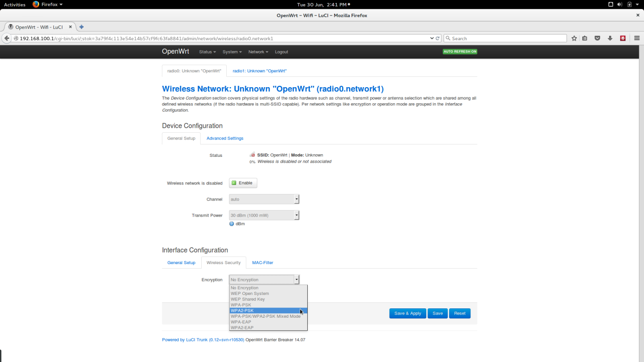Click the Firefox back arrow button
This screenshot has width=644, height=362.
coord(7,38)
